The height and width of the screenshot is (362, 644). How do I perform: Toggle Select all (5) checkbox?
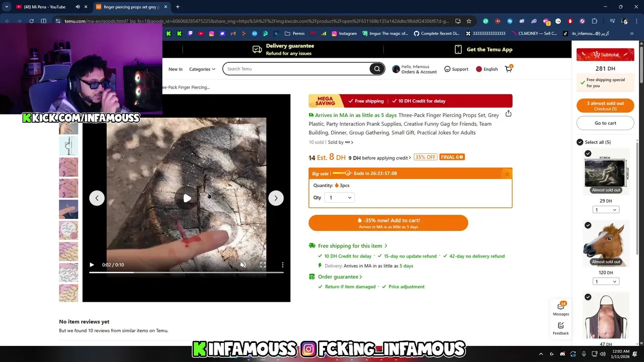click(580, 142)
